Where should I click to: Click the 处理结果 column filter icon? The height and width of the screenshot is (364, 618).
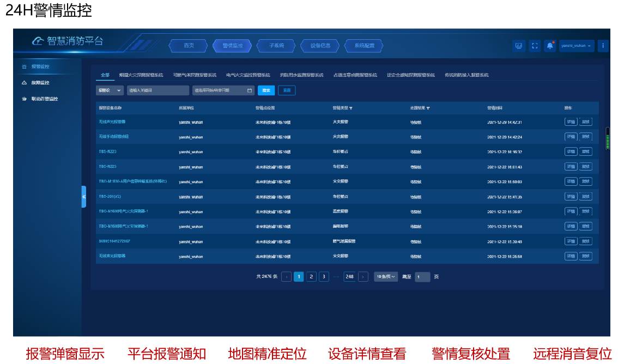(x=428, y=108)
